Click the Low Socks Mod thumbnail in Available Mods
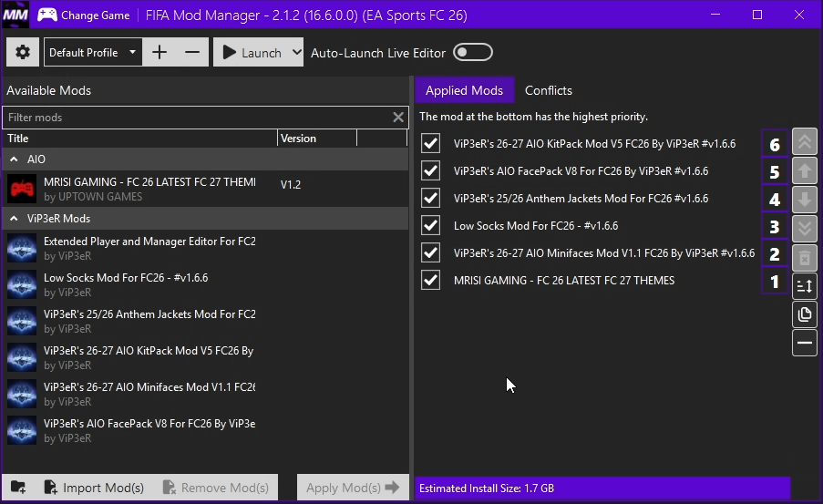The image size is (823, 504). pyautogui.click(x=22, y=284)
